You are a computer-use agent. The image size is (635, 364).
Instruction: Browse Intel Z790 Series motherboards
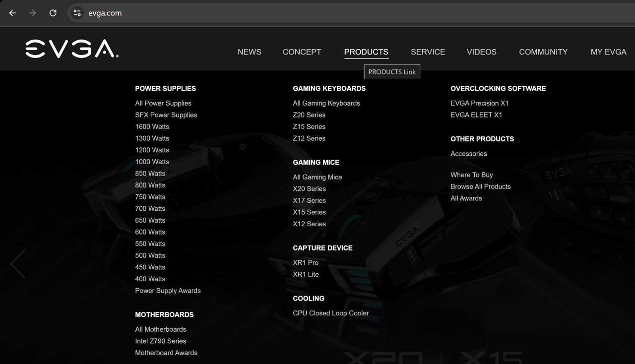pyautogui.click(x=161, y=341)
